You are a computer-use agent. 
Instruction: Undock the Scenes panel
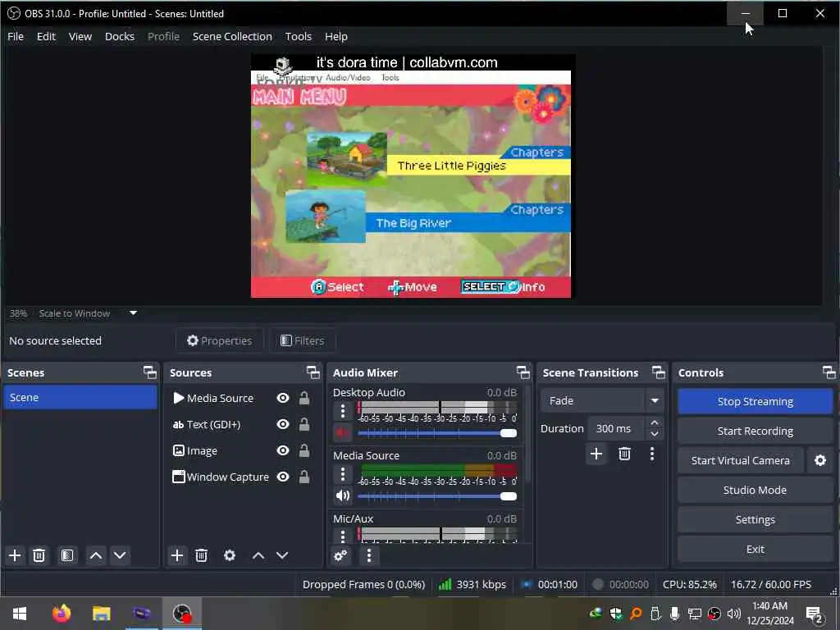tap(150, 372)
